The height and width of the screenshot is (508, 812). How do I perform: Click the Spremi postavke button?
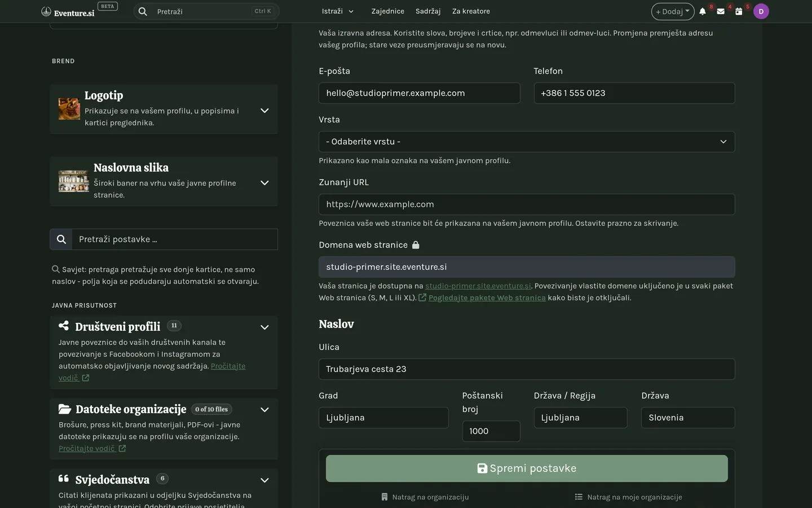point(527,468)
